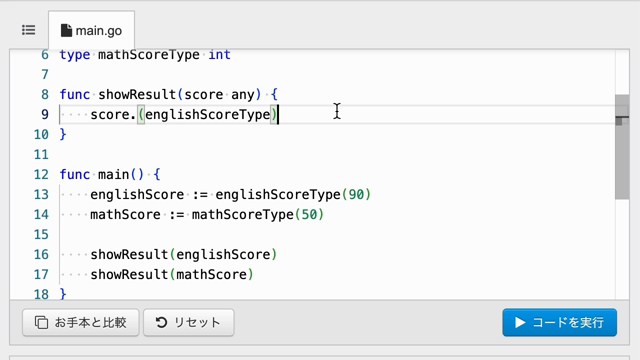Click on mathScoreType(50) in line 14

click(258, 214)
